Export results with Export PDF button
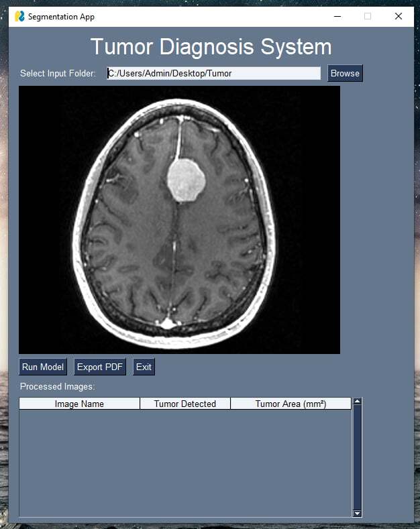420x529 pixels. 100,367
